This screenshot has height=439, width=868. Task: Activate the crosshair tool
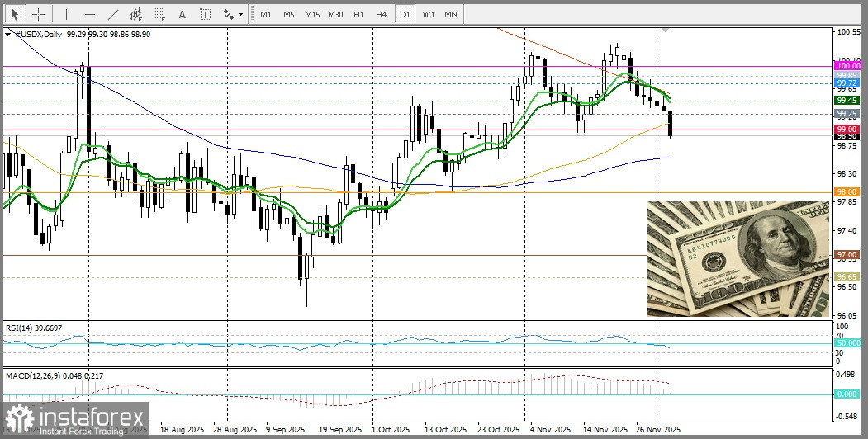pyautogui.click(x=39, y=14)
